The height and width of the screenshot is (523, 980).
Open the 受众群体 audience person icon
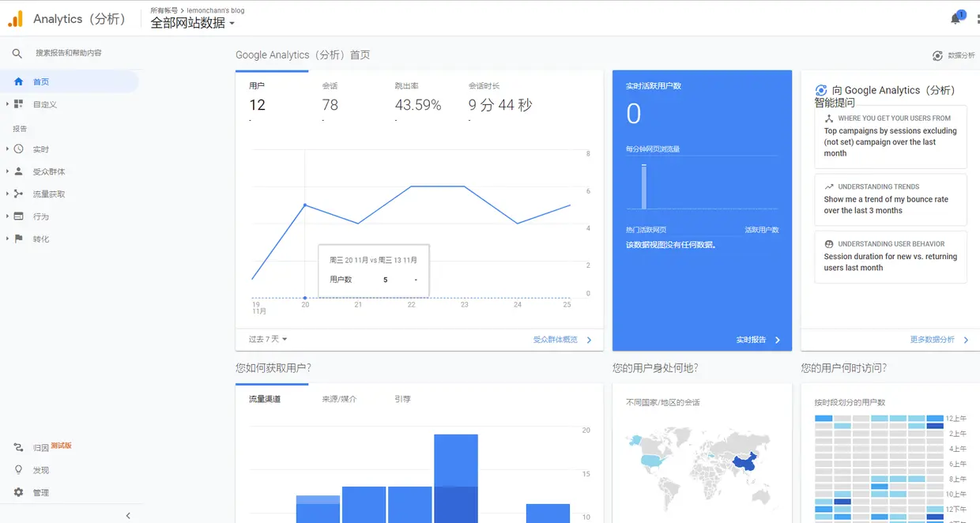(17, 171)
